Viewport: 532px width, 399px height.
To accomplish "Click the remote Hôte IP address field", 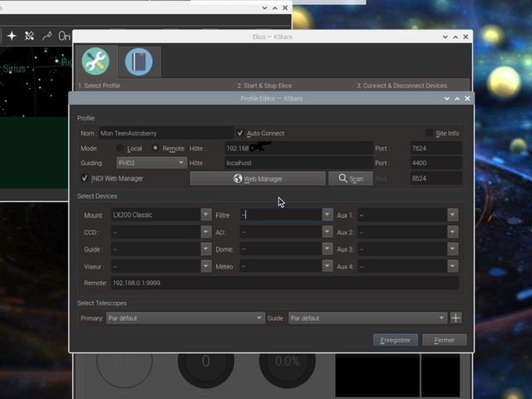I will (x=298, y=148).
